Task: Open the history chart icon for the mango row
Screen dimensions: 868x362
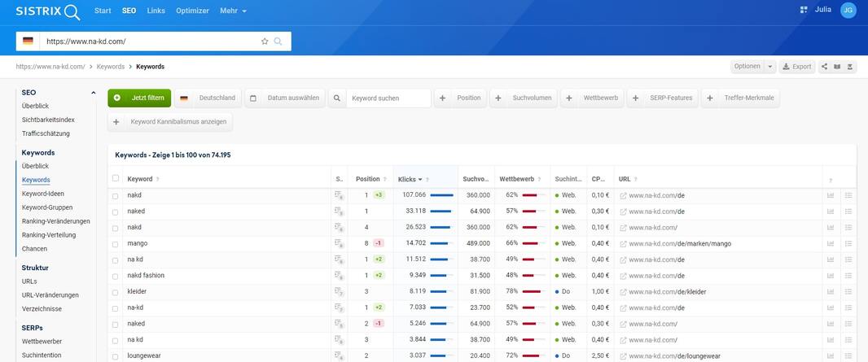Action: tap(831, 243)
